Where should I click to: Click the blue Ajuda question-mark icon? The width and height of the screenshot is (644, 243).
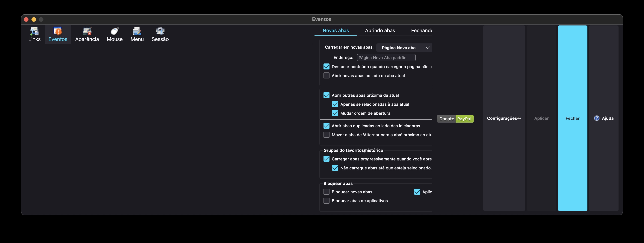tap(596, 118)
